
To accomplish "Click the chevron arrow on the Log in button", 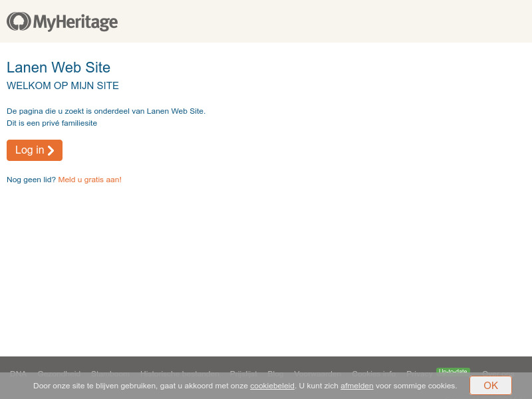I will (51, 150).
